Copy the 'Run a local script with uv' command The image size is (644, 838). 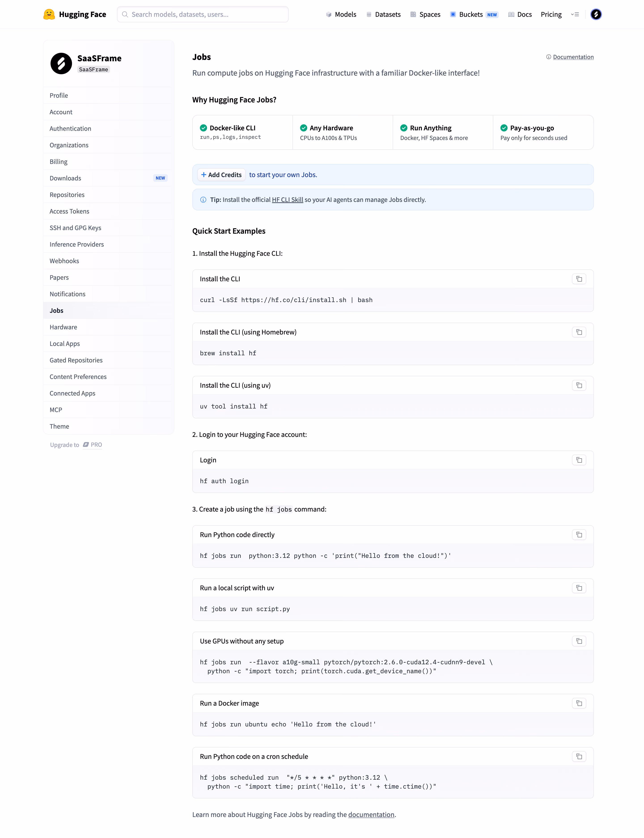579,588
